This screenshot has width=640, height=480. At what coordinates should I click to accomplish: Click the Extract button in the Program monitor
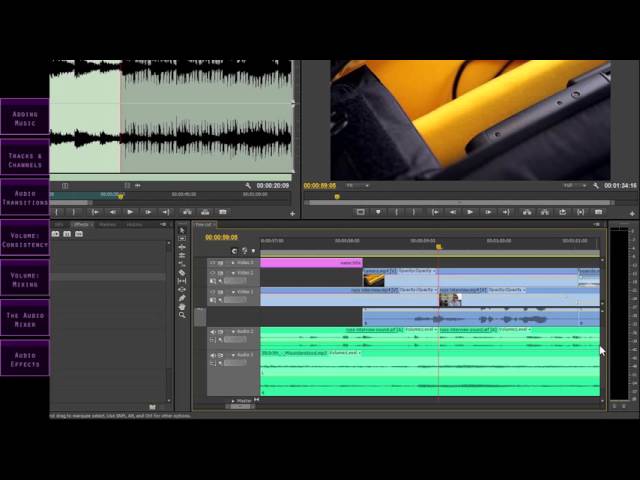click(545, 212)
